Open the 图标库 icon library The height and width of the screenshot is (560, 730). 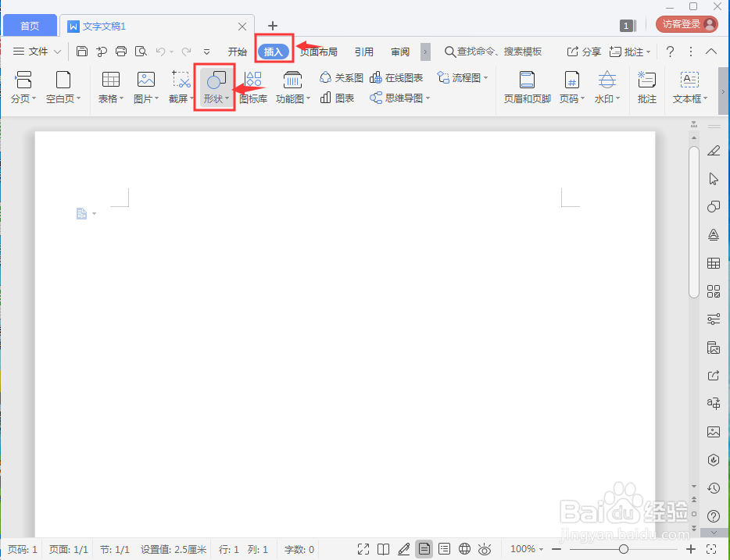pyautogui.click(x=253, y=87)
